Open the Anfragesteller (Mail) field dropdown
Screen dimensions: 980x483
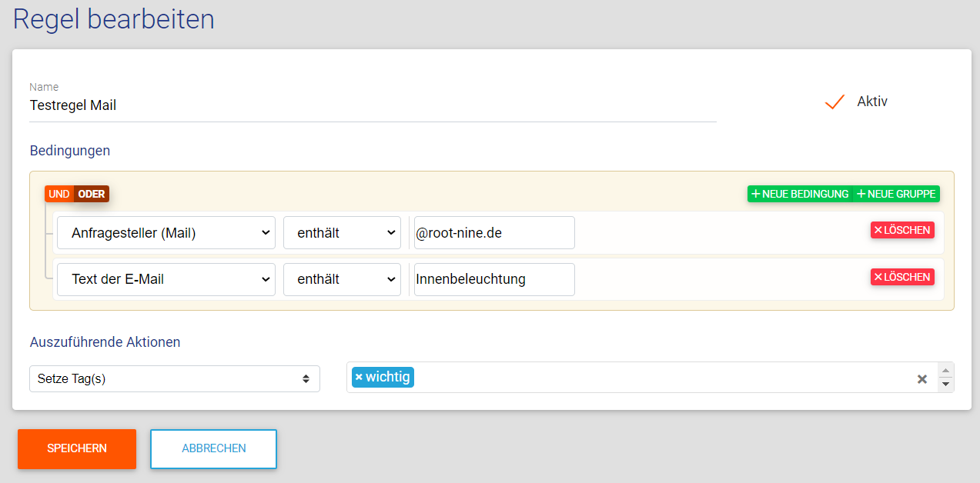click(166, 233)
